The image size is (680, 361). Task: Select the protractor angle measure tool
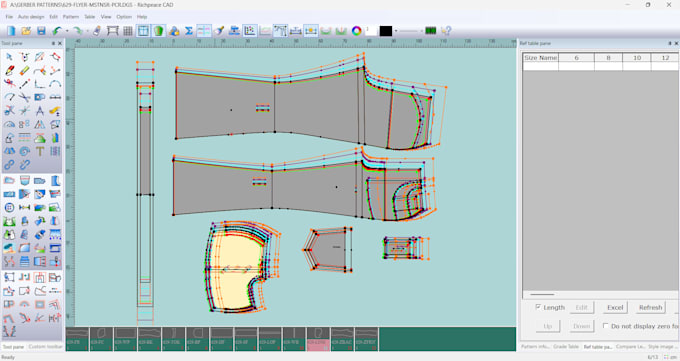tap(9, 124)
